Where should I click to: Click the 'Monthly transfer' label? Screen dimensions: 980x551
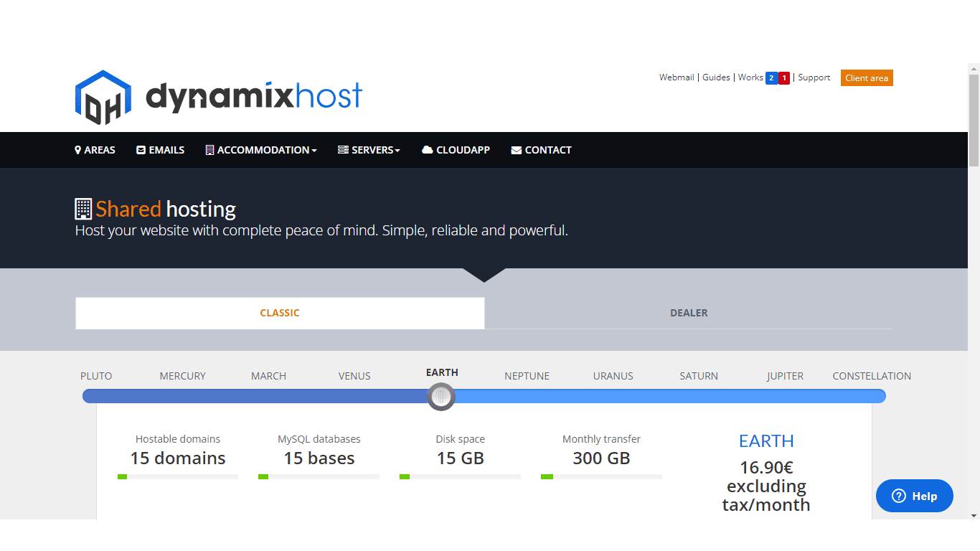pos(601,439)
